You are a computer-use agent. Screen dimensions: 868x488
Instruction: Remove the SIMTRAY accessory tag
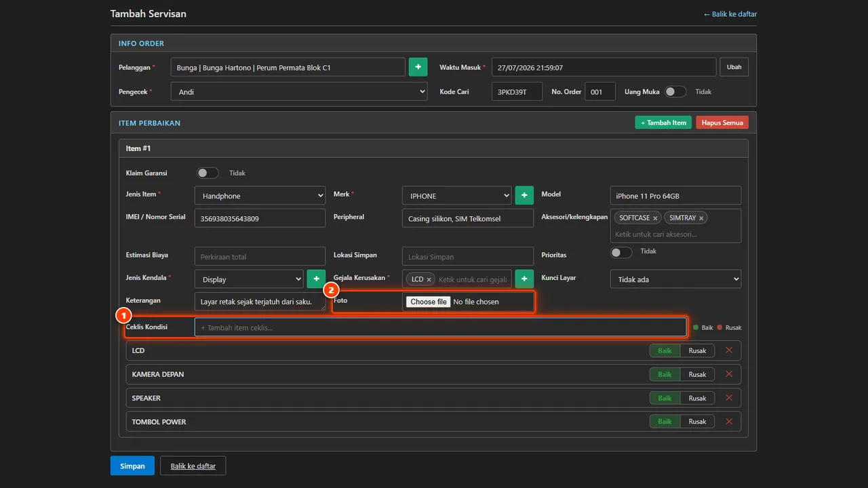point(701,218)
